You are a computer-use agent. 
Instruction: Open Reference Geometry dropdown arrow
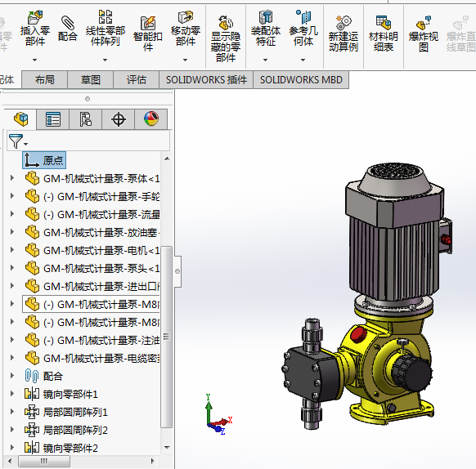[x=303, y=60]
